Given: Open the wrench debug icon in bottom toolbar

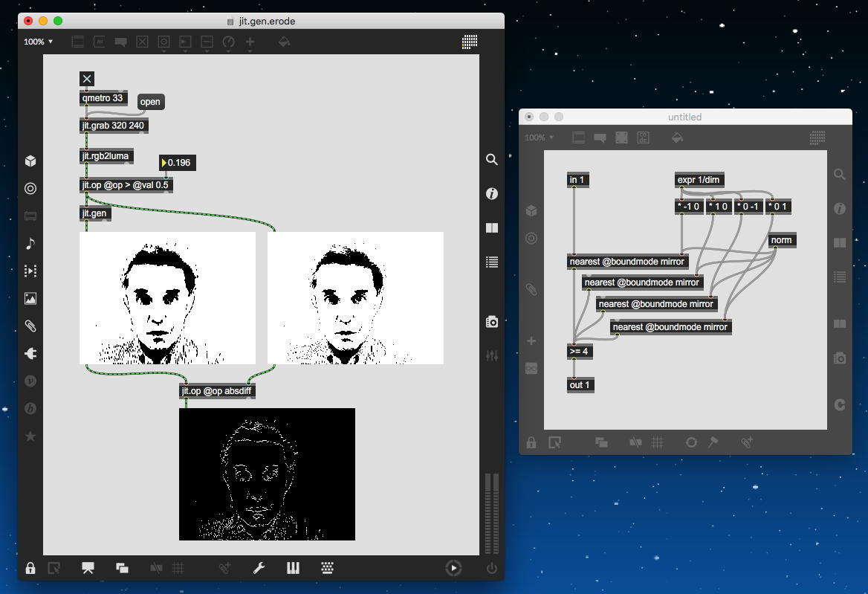Looking at the screenshot, I should (259, 568).
